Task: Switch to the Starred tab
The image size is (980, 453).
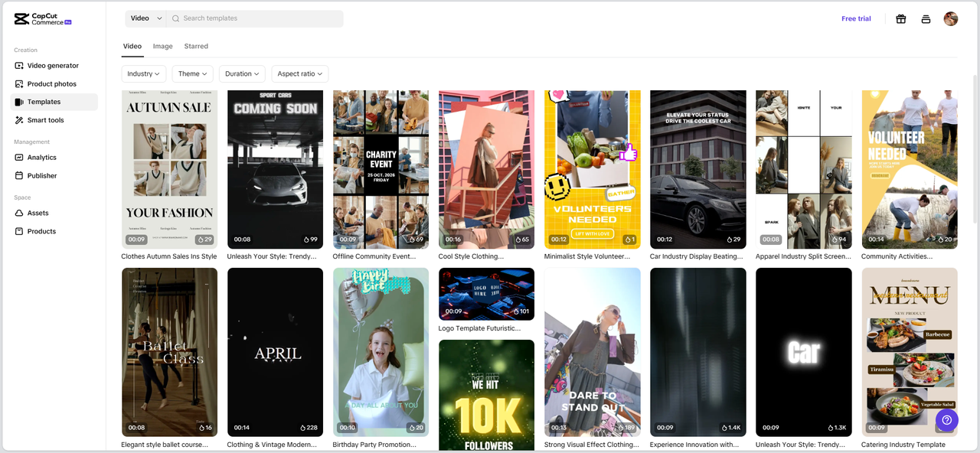Action: pos(196,47)
